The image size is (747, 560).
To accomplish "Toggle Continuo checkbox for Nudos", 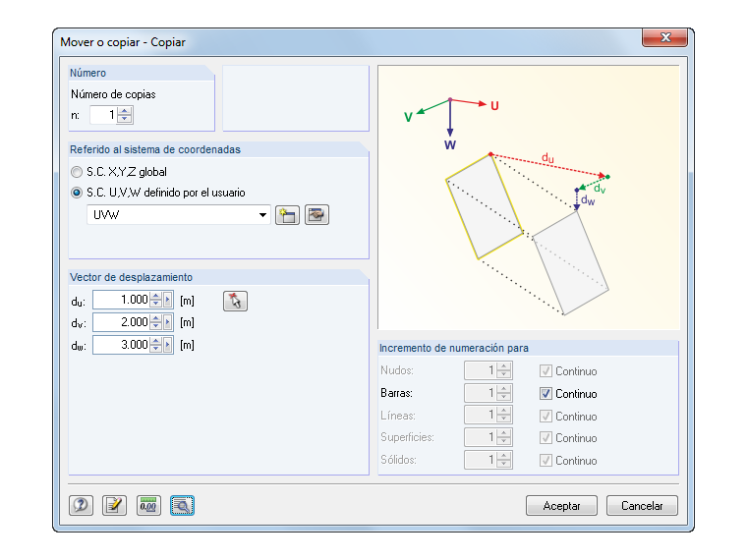I will [x=546, y=371].
